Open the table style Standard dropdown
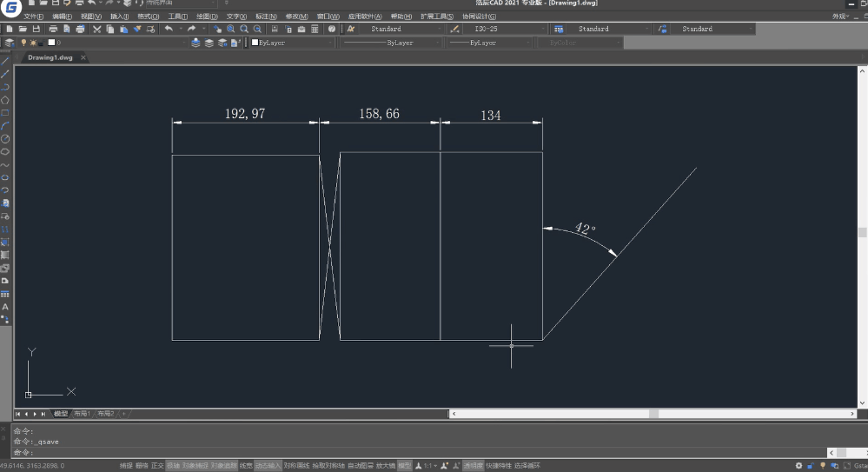 click(x=608, y=29)
